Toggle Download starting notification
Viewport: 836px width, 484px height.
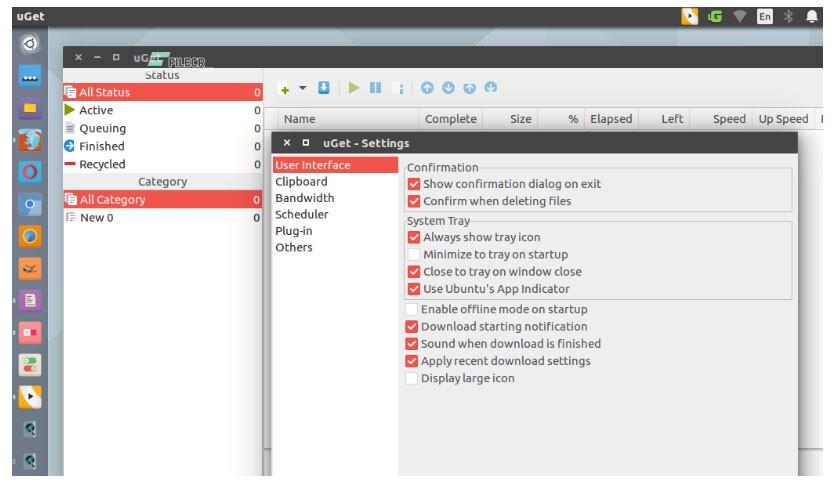pyautogui.click(x=412, y=326)
